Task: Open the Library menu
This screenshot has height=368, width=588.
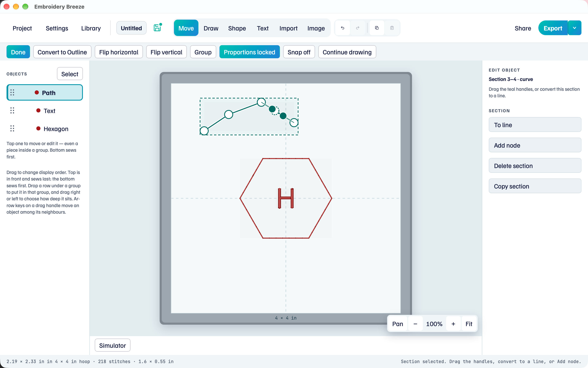Action: click(x=91, y=28)
